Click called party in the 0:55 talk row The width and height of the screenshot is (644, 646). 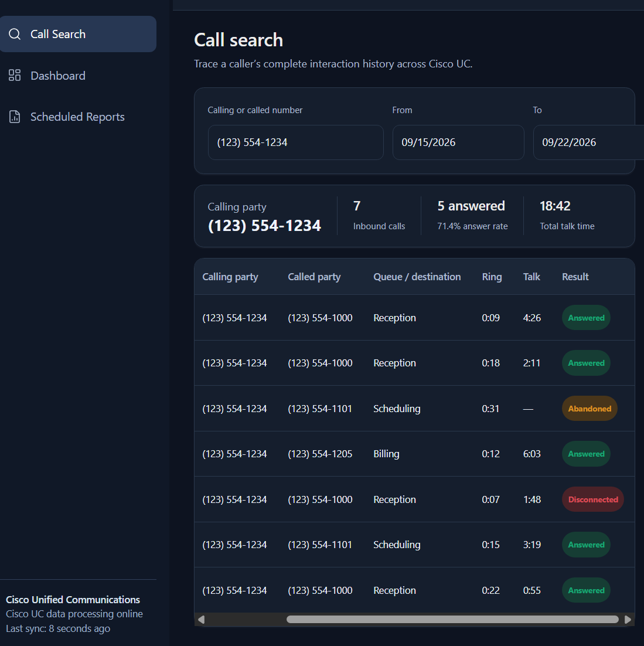click(x=320, y=590)
